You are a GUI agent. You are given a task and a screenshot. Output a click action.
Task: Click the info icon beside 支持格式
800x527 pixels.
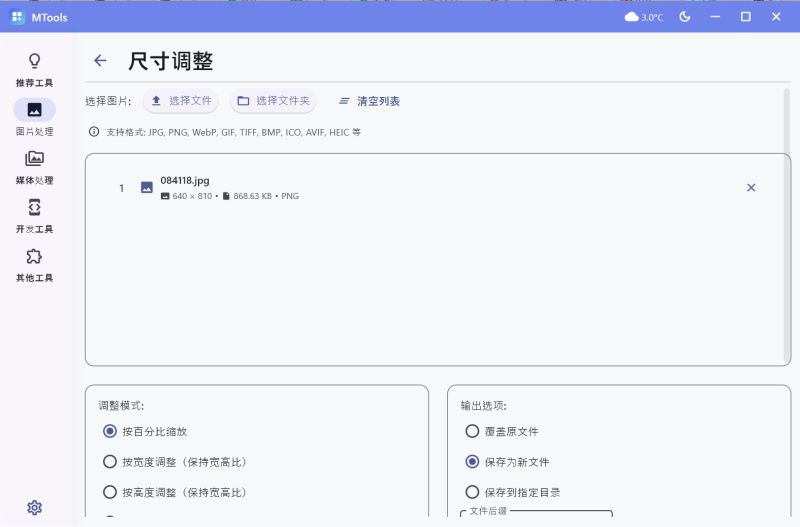[x=94, y=132]
